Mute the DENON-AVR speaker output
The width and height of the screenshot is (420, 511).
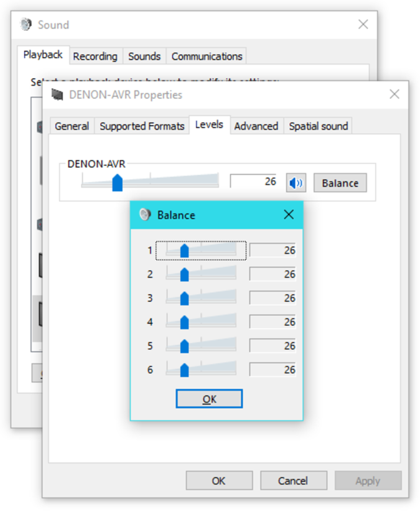[296, 183]
